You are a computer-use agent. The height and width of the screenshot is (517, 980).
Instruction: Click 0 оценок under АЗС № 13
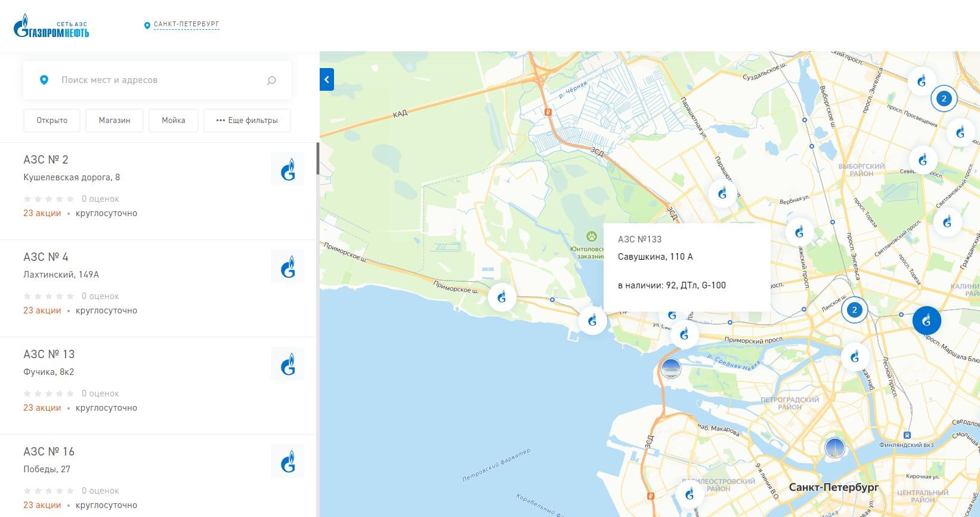(x=100, y=393)
